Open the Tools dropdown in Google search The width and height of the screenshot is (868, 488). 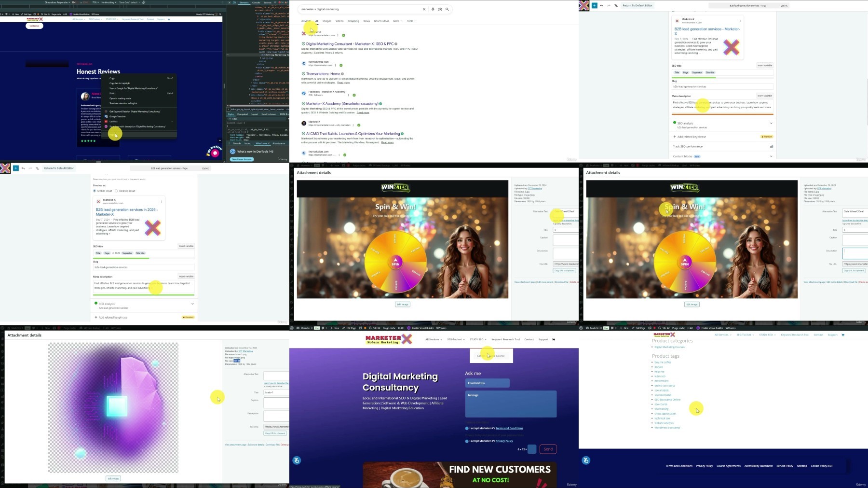pyautogui.click(x=411, y=21)
